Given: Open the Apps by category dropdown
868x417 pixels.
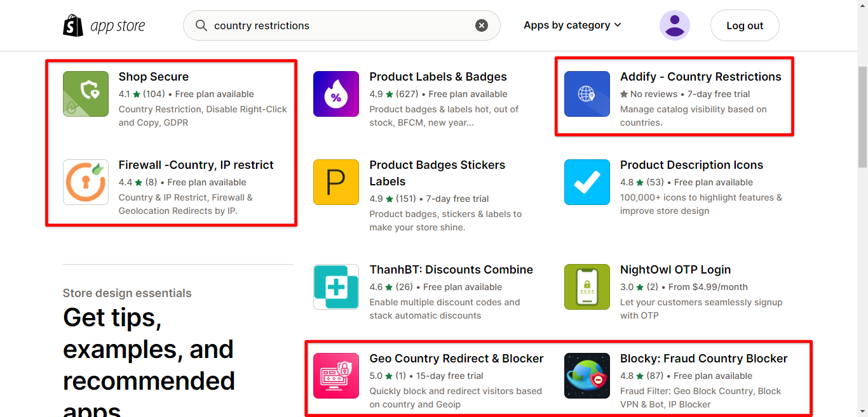Looking at the screenshot, I should coord(571,25).
